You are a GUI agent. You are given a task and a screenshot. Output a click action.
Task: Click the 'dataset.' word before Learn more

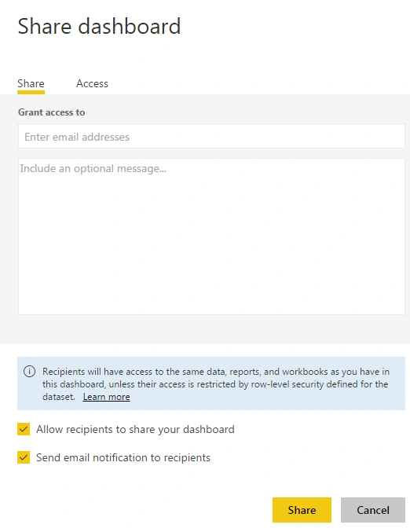59,397
